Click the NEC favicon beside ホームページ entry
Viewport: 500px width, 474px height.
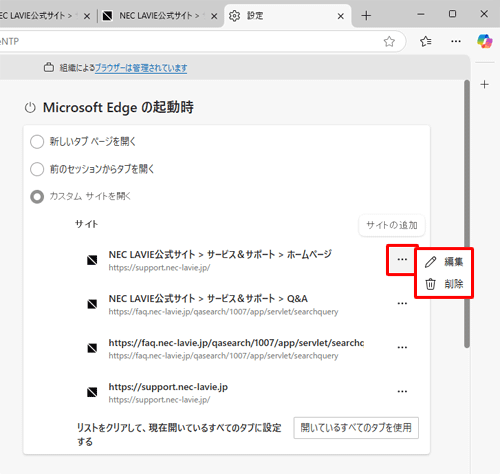[92, 260]
